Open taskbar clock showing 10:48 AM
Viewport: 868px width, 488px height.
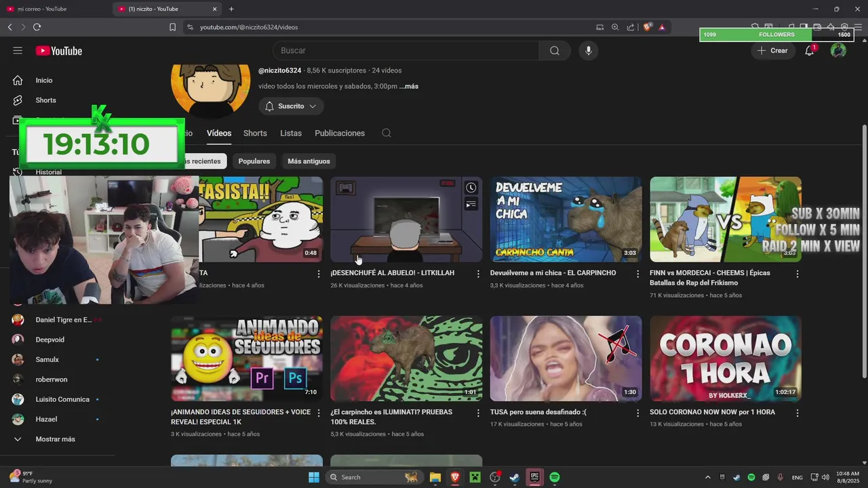pyautogui.click(x=848, y=477)
